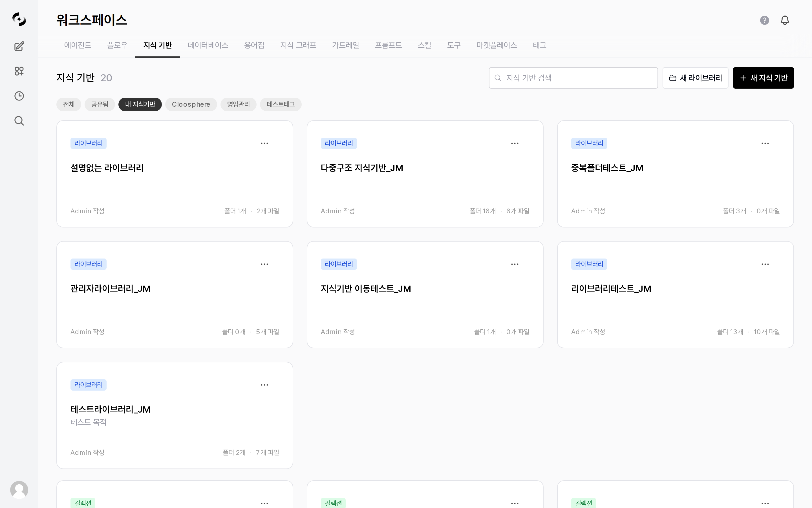
Task: Open the 리이브러리테스트_JM card
Action: pos(676,295)
